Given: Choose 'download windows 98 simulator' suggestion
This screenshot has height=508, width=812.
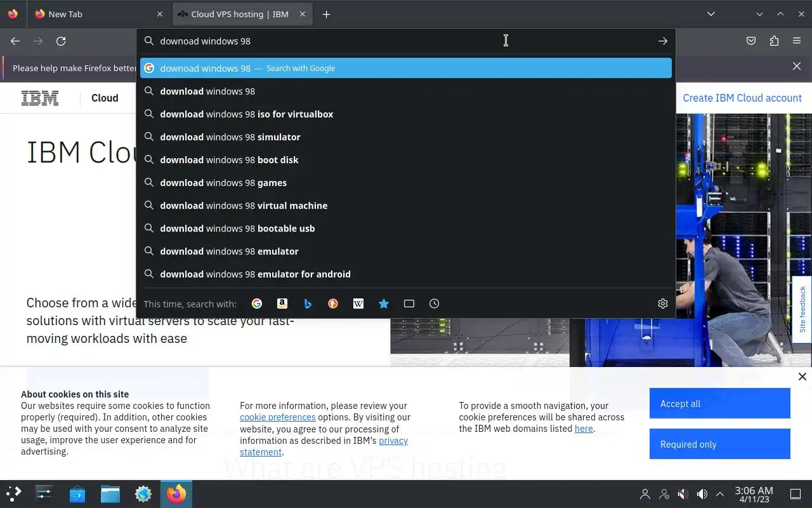Looking at the screenshot, I should (406, 137).
